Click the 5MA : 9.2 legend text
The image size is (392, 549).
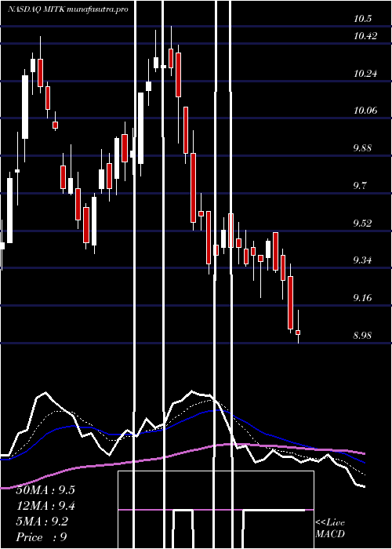pyautogui.click(x=42, y=522)
